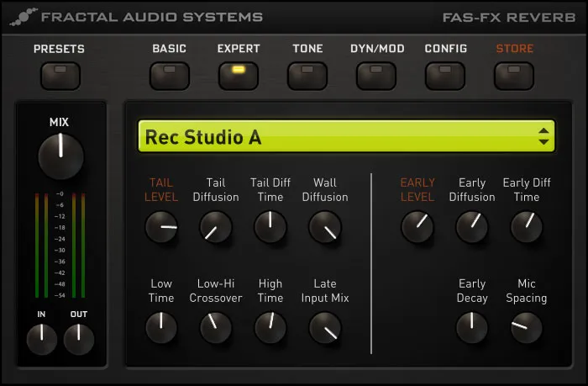Viewport: 588px width, 386px height.
Task: Click the OUT level knob
Action: point(79,339)
